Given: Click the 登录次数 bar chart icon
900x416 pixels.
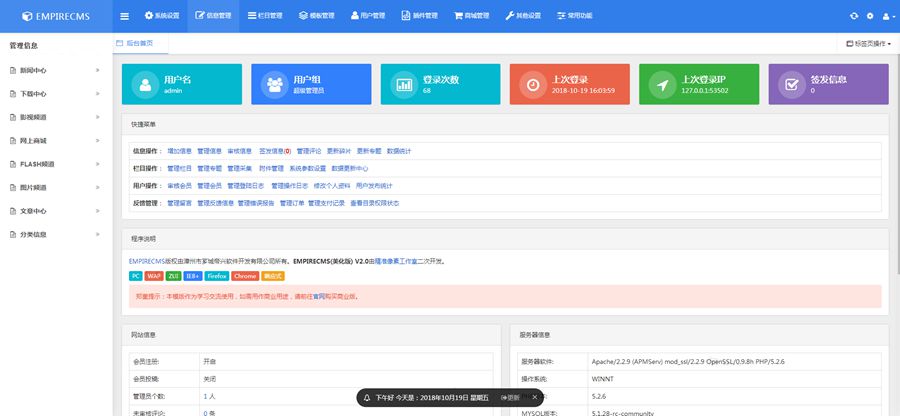Looking at the screenshot, I should click(x=404, y=85).
